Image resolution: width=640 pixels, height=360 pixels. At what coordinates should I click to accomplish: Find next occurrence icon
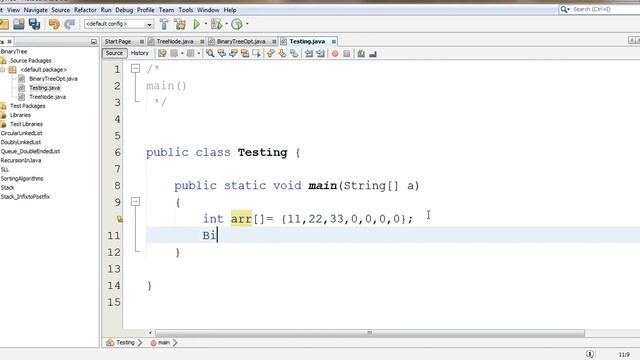coord(233,53)
